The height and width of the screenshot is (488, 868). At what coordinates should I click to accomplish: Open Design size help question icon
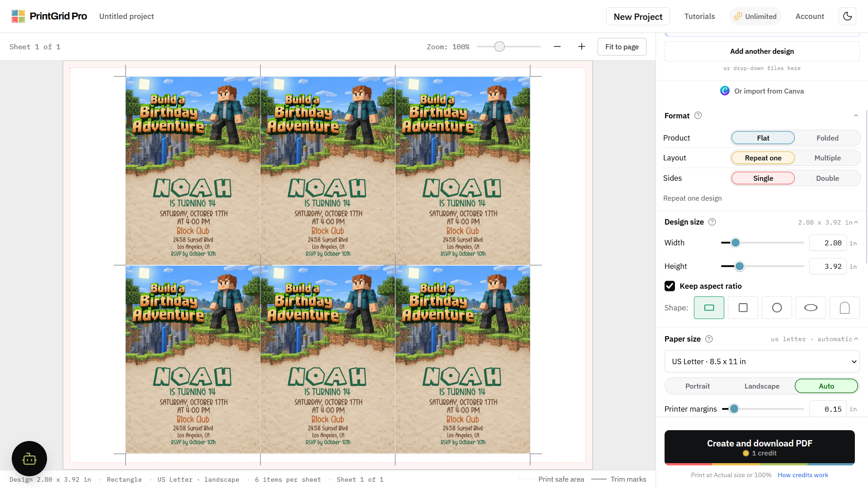click(x=712, y=222)
